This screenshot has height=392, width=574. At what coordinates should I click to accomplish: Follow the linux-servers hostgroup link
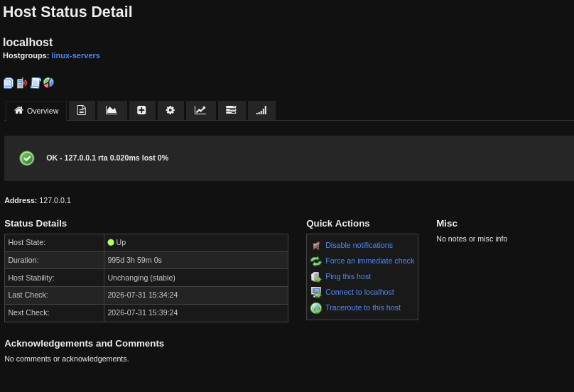pos(76,55)
